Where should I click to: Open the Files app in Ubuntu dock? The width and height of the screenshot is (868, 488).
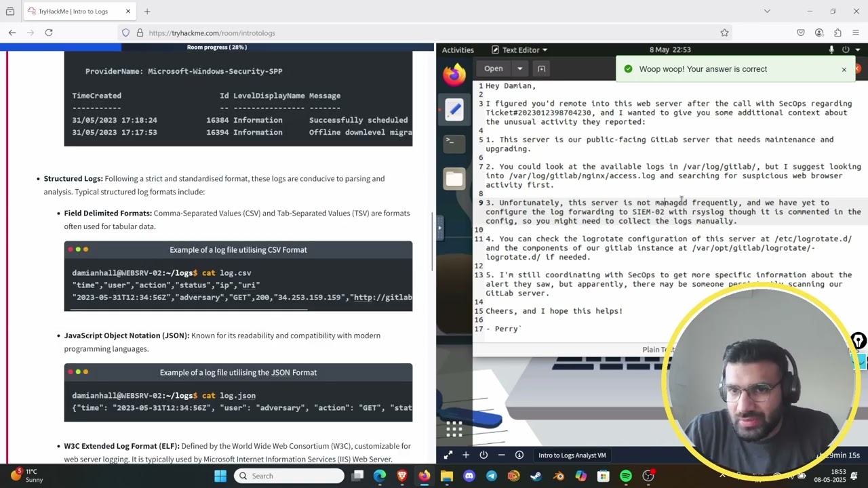454,179
